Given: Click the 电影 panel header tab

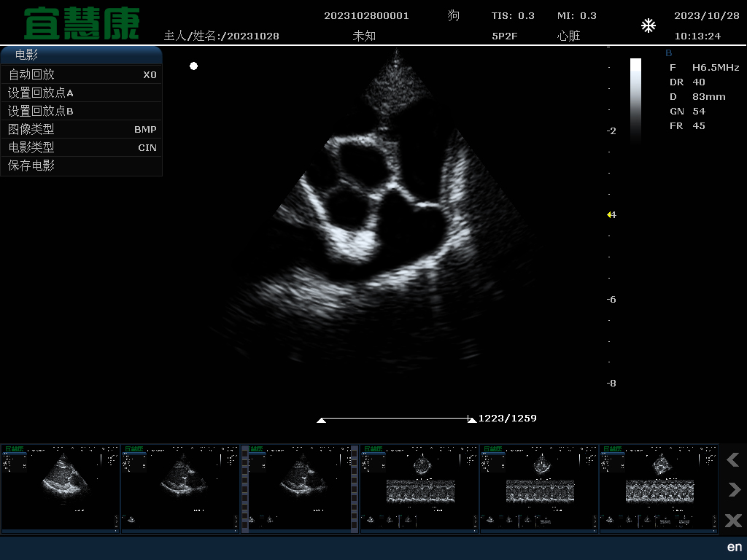Looking at the screenshot, I should (81, 55).
